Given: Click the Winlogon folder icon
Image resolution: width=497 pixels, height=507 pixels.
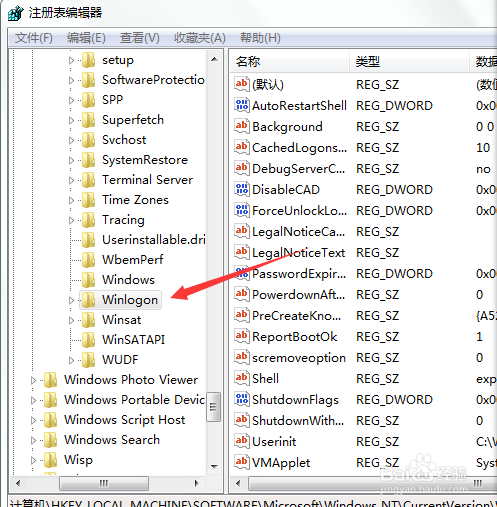Looking at the screenshot, I should (x=89, y=300).
